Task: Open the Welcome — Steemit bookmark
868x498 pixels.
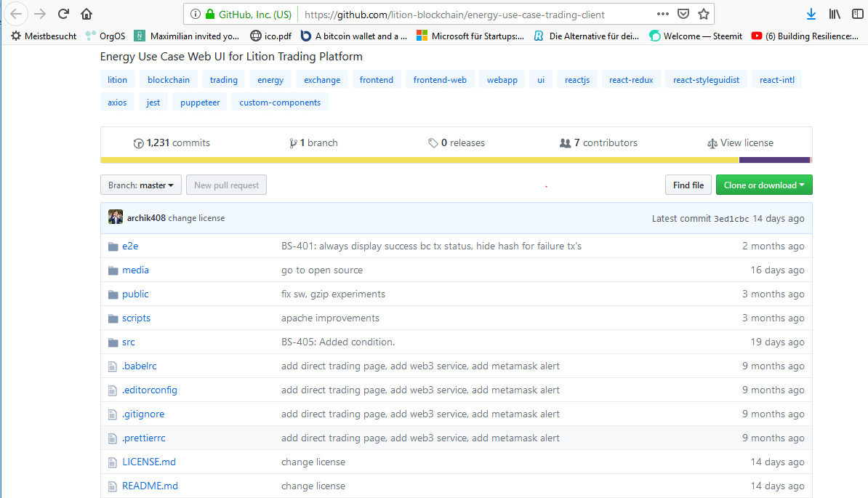Action: pyautogui.click(x=696, y=36)
